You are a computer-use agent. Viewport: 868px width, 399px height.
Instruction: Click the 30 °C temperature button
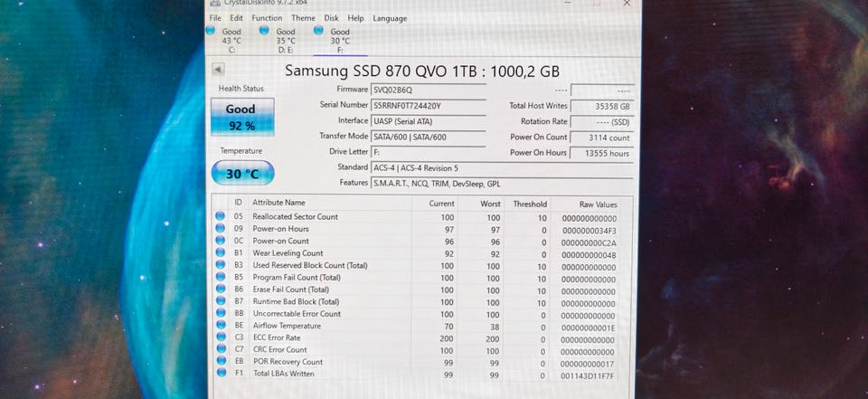coord(242,174)
